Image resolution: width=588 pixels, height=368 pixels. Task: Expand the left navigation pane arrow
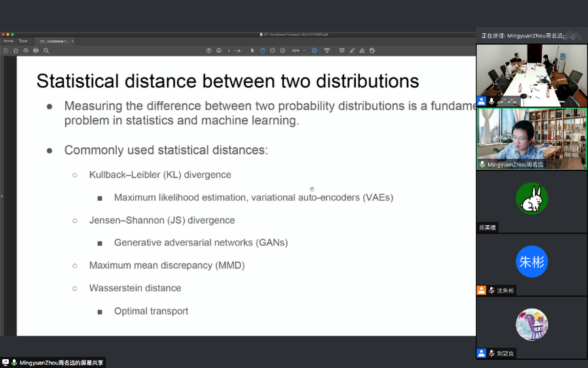(x=2, y=196)
